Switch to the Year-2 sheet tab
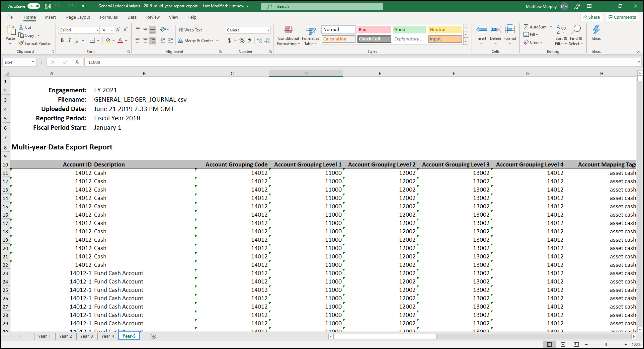 pyautogui.click(x=65, y=336)
